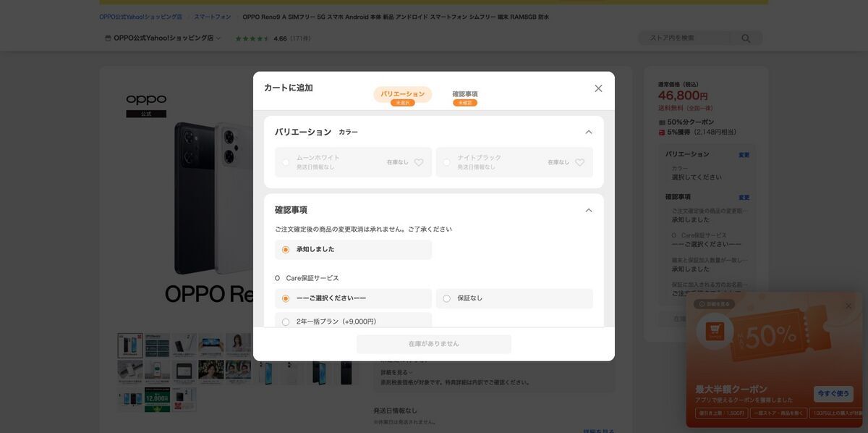
Task: Open the 4.66 star rating reviews
Action: pyautogui.click(x=273, y=38)
